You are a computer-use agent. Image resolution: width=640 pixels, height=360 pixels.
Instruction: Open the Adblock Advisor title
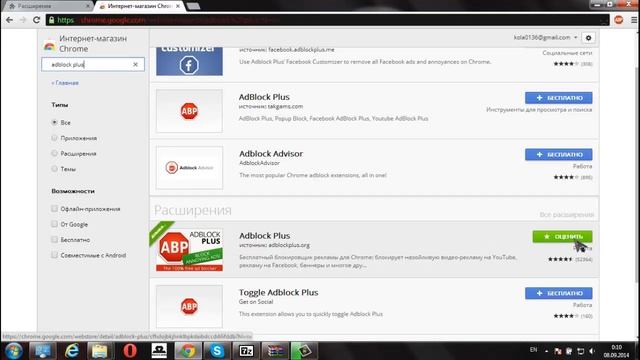click(x=271, y=154)
